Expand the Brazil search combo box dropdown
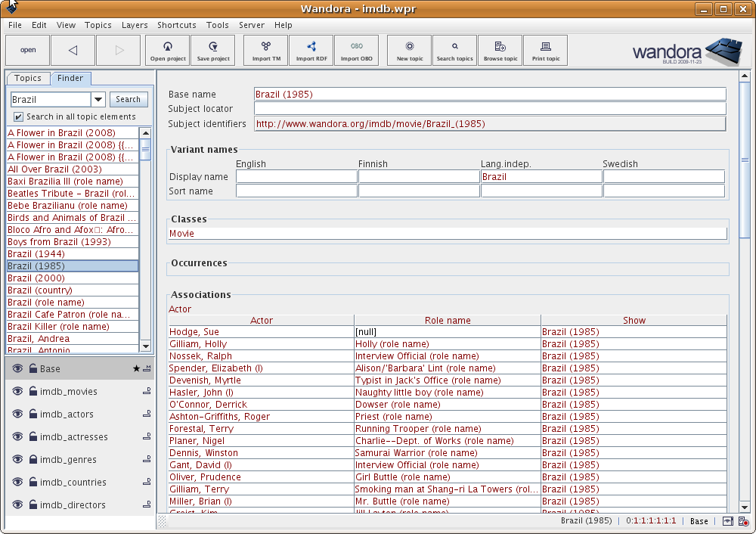The width and height of the screenshot is (756, 534). 98,99
